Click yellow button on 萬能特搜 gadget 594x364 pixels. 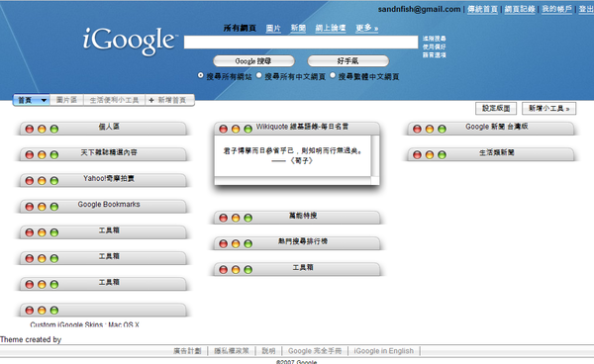pyautogui.click(x=236, y=218)
